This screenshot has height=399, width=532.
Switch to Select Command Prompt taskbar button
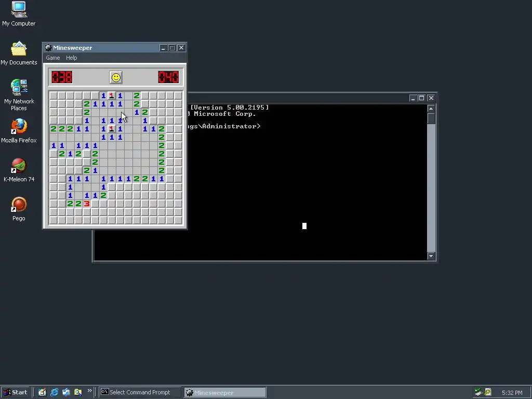tap(140, 392)
